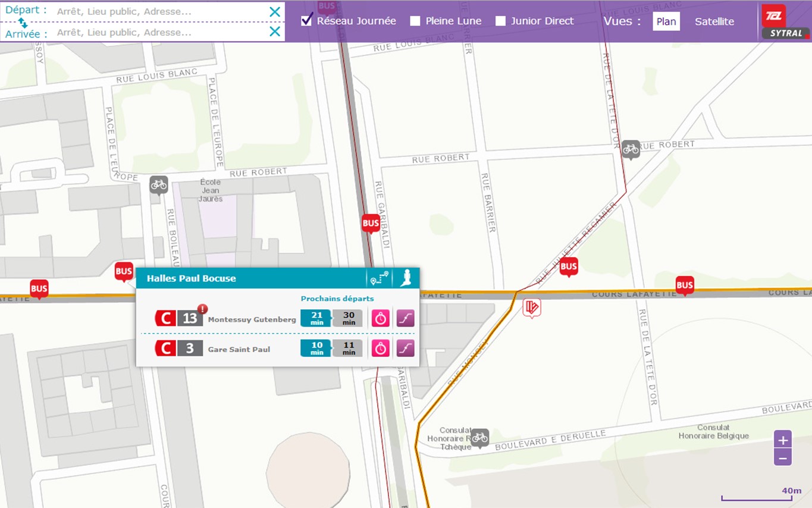
Task: Zoom out the map with minus button
Action: pyautogui.click(x=782, y=457)
